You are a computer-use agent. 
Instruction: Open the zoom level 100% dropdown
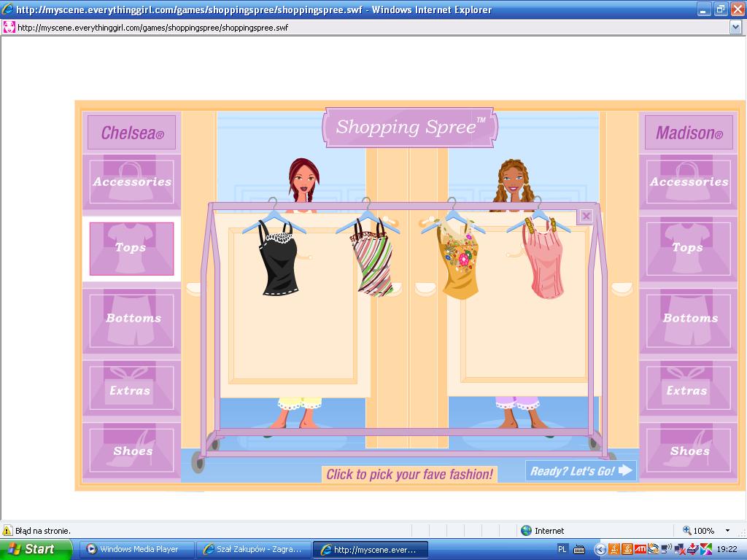(x=727, y=531)
